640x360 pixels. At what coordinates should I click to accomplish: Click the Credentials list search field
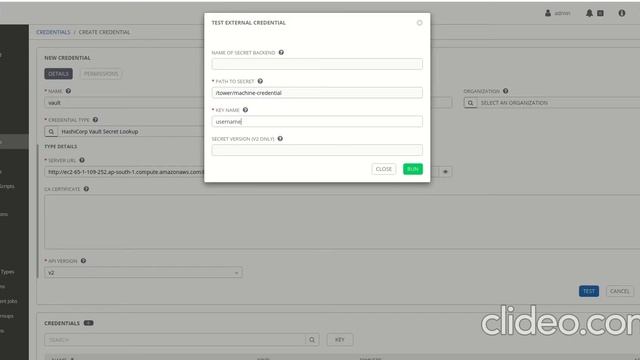[175, 340]
